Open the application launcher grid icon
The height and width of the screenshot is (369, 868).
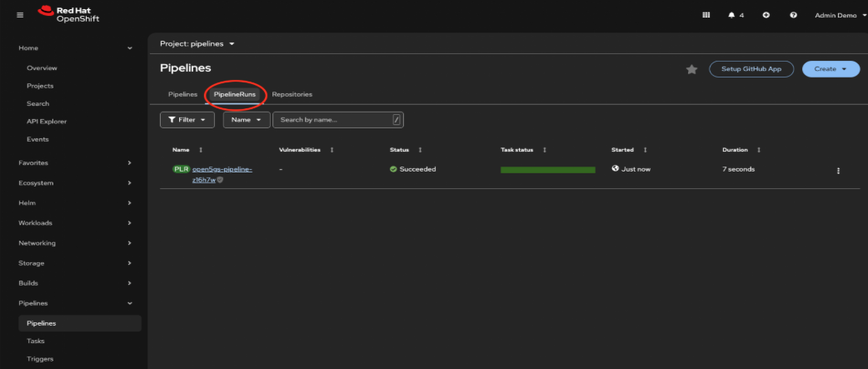pos(706,15)
